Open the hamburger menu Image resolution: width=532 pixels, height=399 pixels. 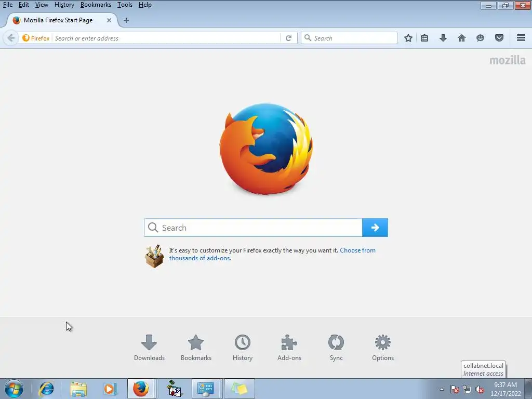click(521, 38)
